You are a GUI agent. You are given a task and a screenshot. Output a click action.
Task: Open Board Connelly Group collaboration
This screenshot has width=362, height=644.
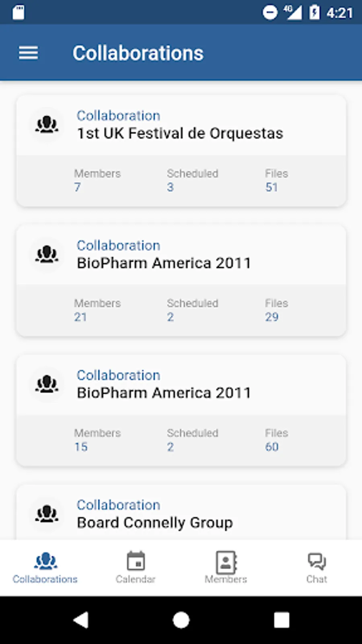(155, 522)
